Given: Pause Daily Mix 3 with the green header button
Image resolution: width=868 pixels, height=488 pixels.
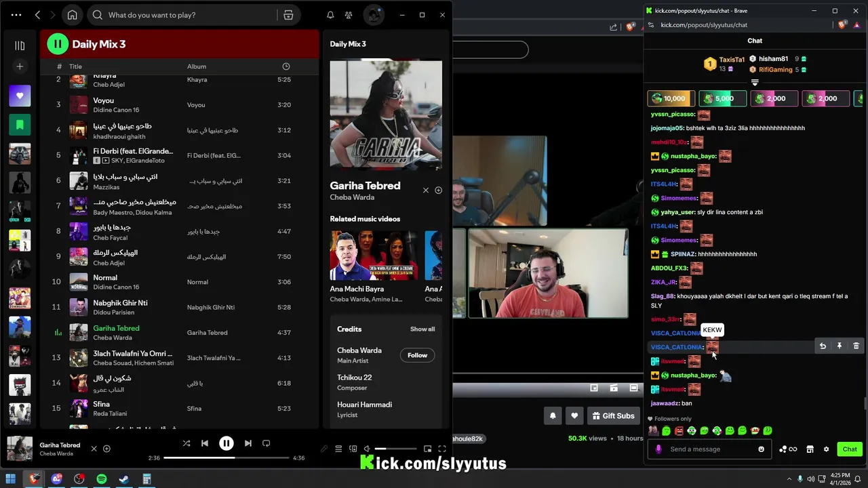Looking at the screenshot, I should [x=58, y=44].
